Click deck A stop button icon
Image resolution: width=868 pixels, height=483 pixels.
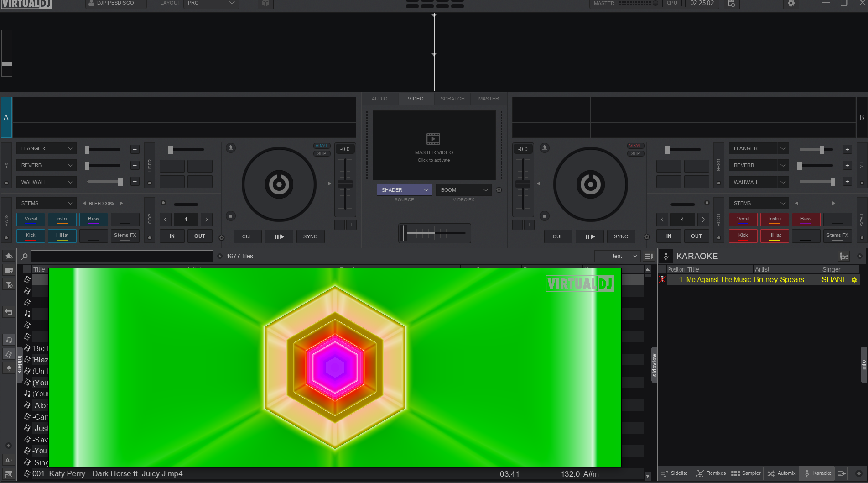coord(231,216)
